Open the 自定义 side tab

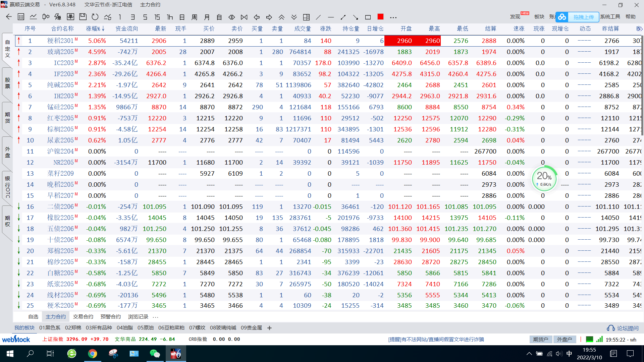7,48
